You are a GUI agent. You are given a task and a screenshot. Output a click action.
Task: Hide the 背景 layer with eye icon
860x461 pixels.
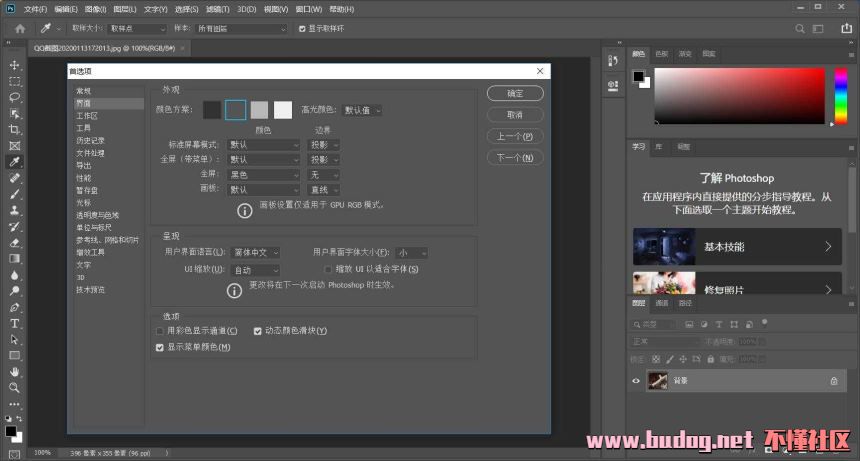click(x=636, y=381)
